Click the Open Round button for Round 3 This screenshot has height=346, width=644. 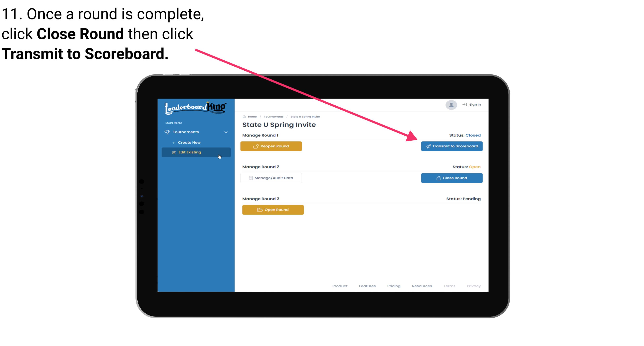click(273, 209)
